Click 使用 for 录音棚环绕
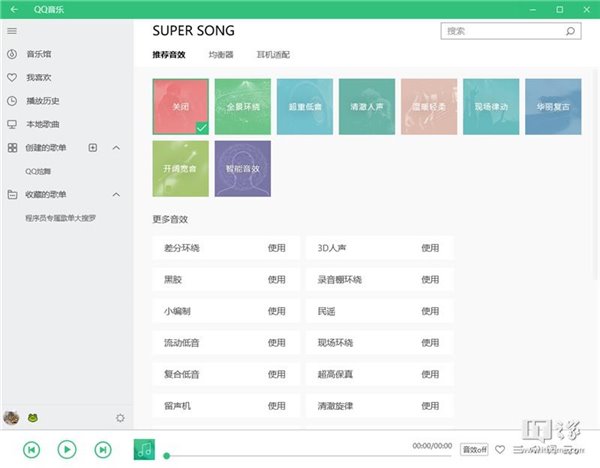Image resolution: width=600 pixels, height=468 pixels. (x=430, y=280)
